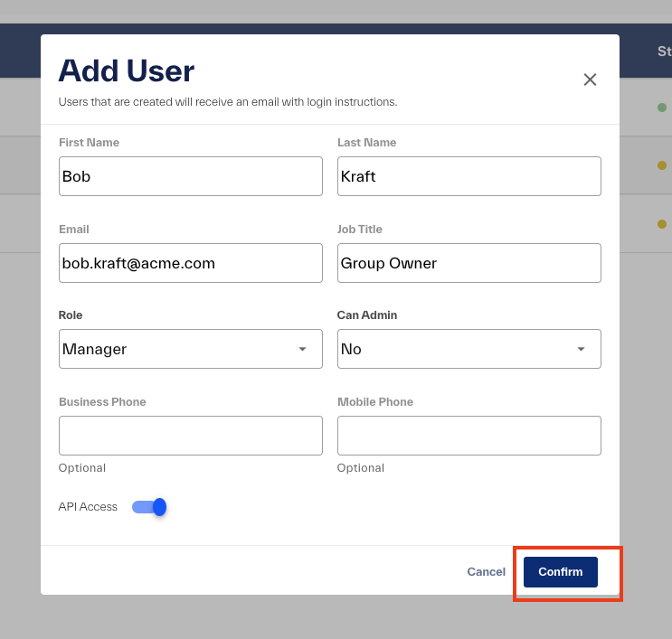Image resolution: width=672 pixels, height=639 pixels.
Task: Close the Add User dialog with X
Action: [x=590, y=80]
